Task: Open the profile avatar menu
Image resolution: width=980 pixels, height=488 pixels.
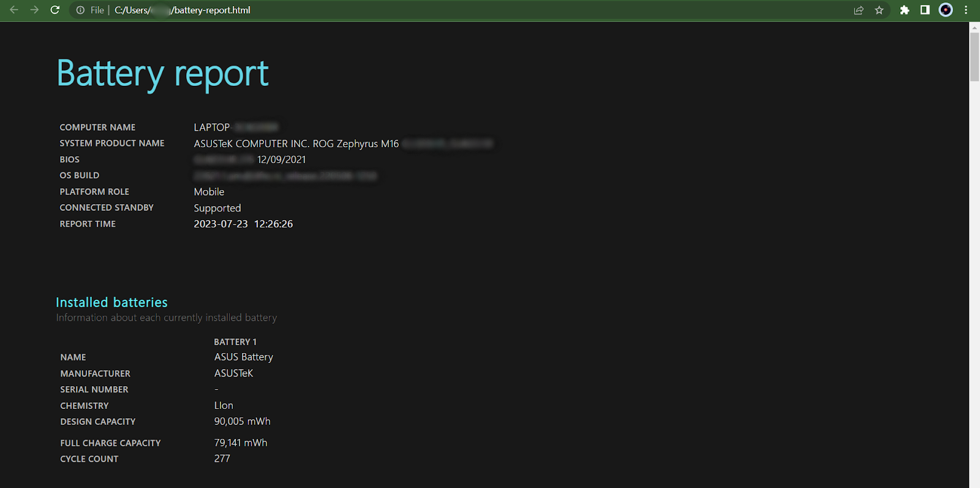Action: point(946,10)
